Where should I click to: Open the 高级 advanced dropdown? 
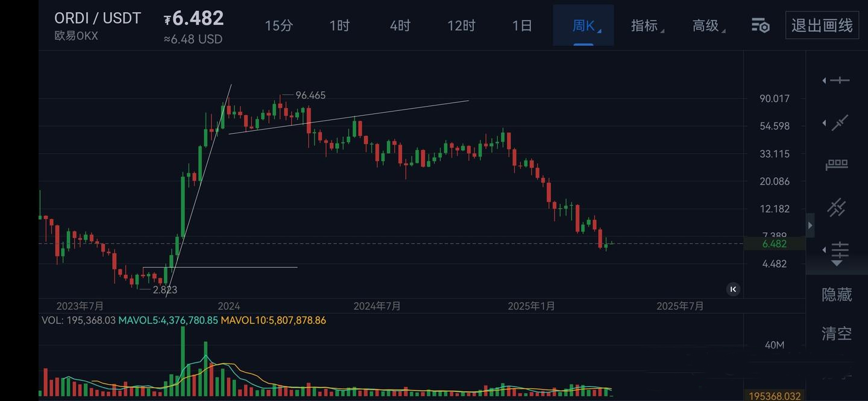click(706, 25)
